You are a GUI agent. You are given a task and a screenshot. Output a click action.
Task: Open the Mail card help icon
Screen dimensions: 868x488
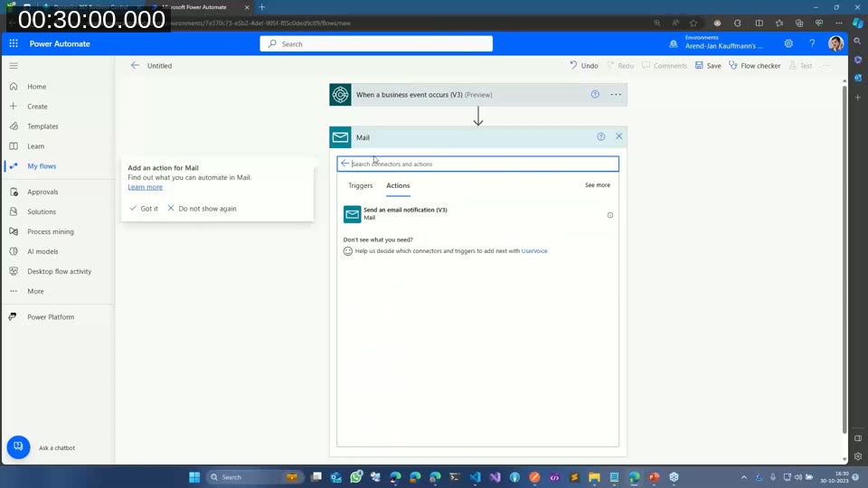600,136
